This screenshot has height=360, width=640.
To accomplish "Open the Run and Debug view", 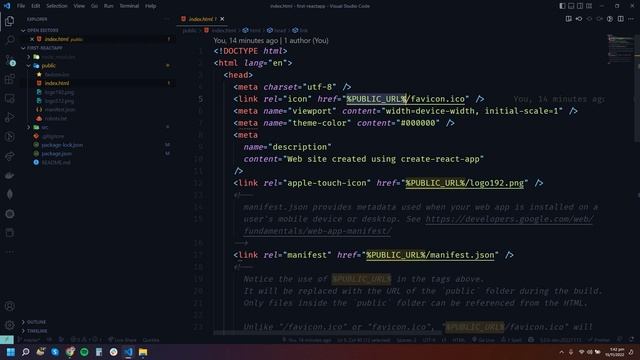I will (x=10, y=118).
